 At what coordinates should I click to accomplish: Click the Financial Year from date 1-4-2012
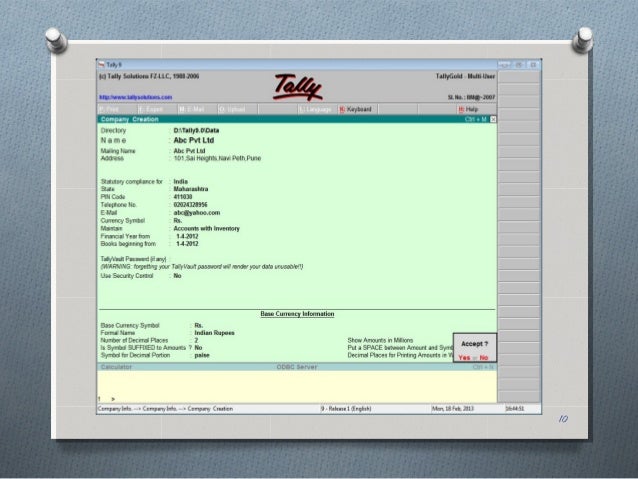pyautogui.click(x=187, y=236)
